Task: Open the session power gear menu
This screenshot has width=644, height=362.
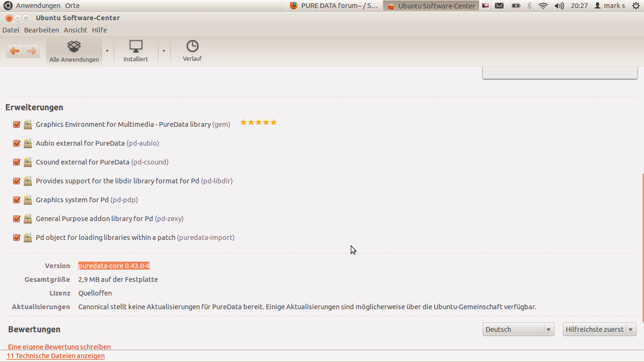Action: [x=636, y=6]
